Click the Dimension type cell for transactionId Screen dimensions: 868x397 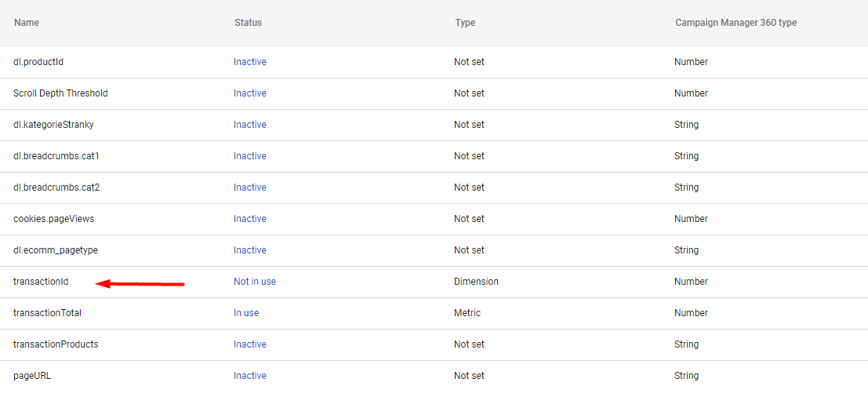pos(476,282)
